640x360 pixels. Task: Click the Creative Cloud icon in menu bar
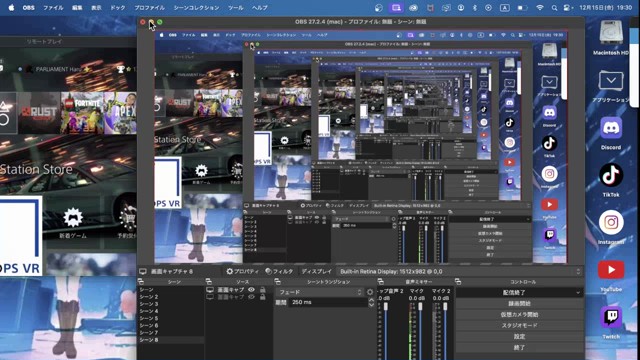413,8
